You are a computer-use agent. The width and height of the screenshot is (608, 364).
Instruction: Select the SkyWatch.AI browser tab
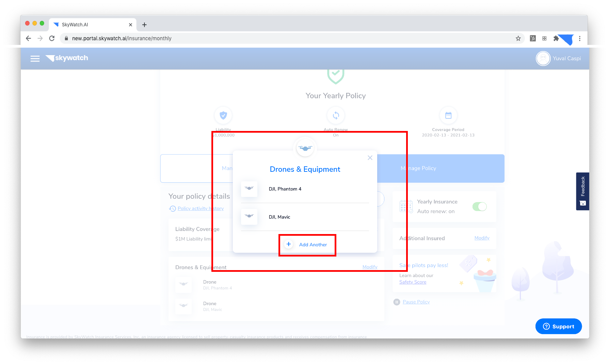pos(93,25)
